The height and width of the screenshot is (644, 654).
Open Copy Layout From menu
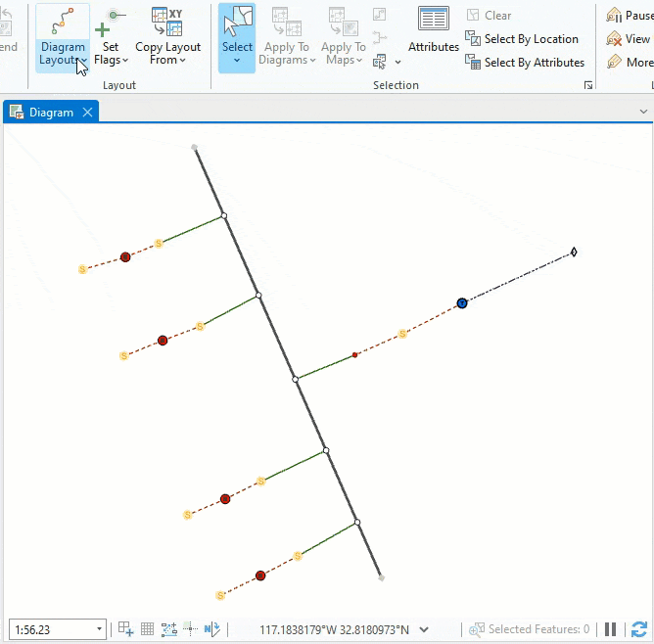point(167,38)
